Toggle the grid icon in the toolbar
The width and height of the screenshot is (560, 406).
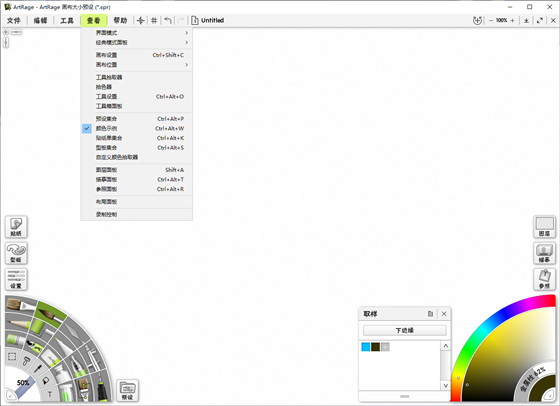pos(154,20)
